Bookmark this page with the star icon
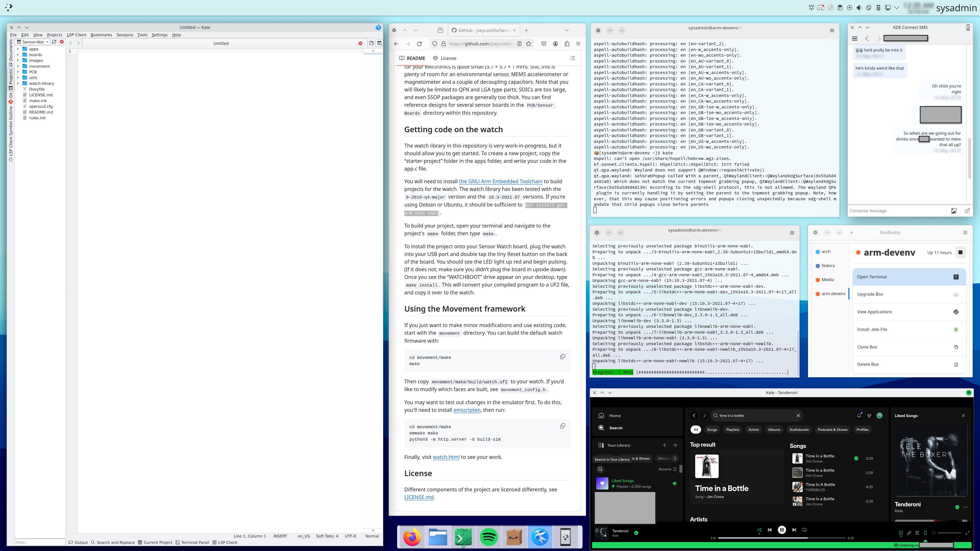The width and height of the screenshot is (980, 551). (529, 44)
